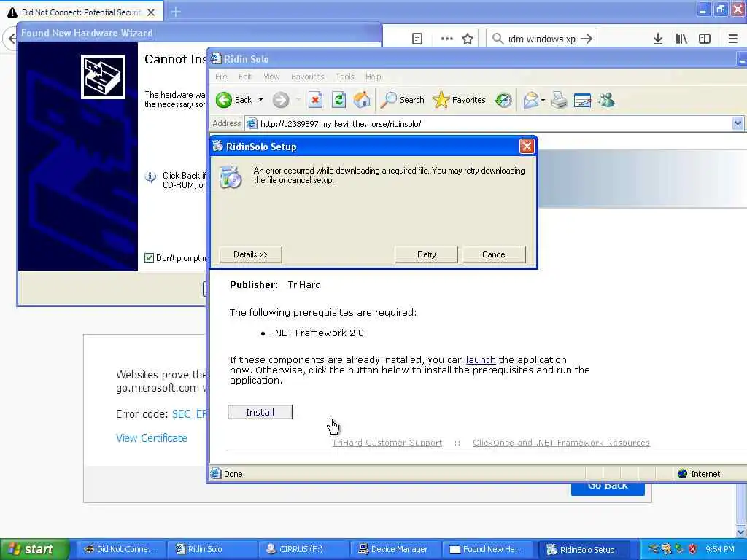Expand the address bar dropdown
The image size is (747, 560).
pos(738,124)
